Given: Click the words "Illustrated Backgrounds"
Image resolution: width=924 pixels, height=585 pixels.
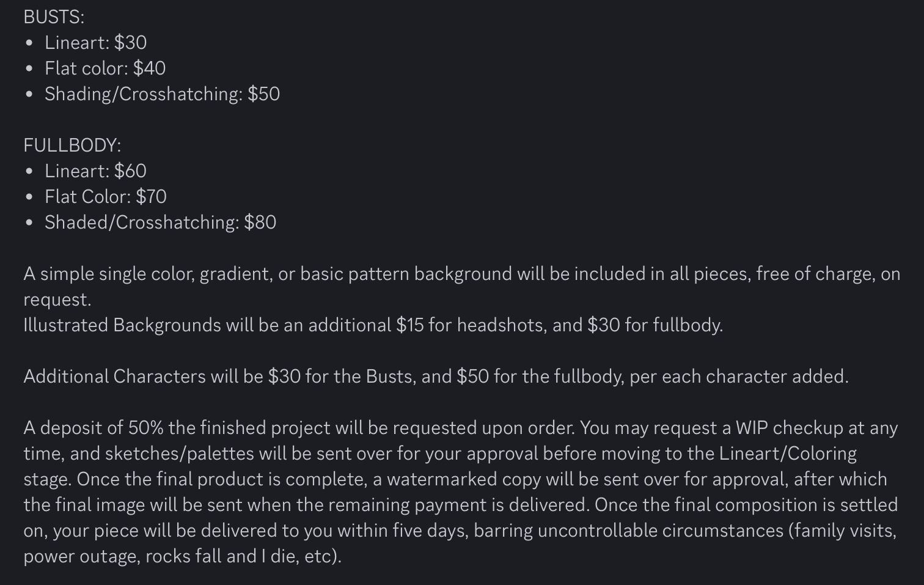Looking at the screenshot, I should click(x=122, y=325).
